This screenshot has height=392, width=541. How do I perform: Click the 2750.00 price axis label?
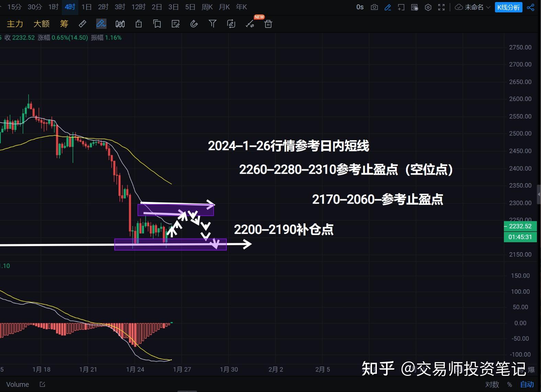[x=520, y=47]
